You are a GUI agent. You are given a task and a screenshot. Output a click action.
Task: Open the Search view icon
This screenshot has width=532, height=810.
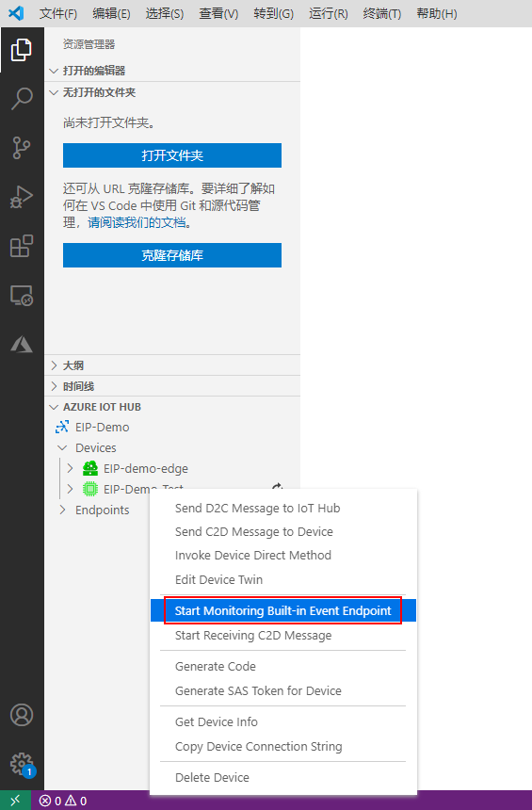click(x=21, y=98)
